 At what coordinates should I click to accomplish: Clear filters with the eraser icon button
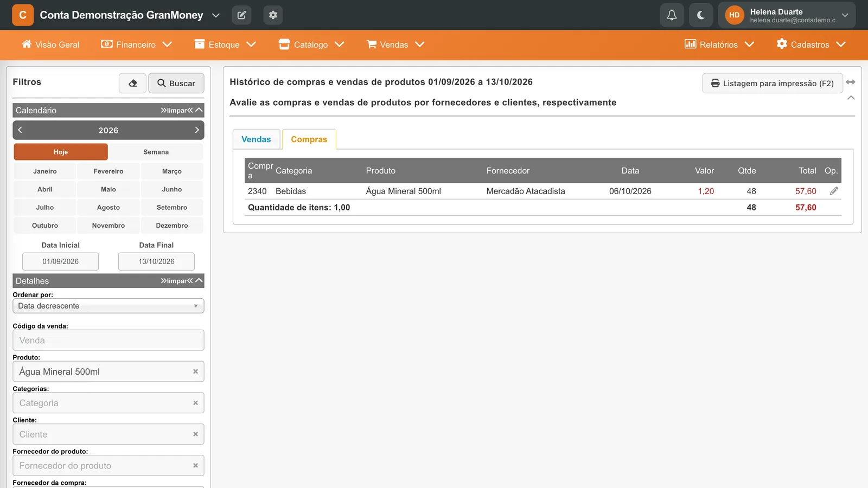pyautogui.click(x=133, y=83)
